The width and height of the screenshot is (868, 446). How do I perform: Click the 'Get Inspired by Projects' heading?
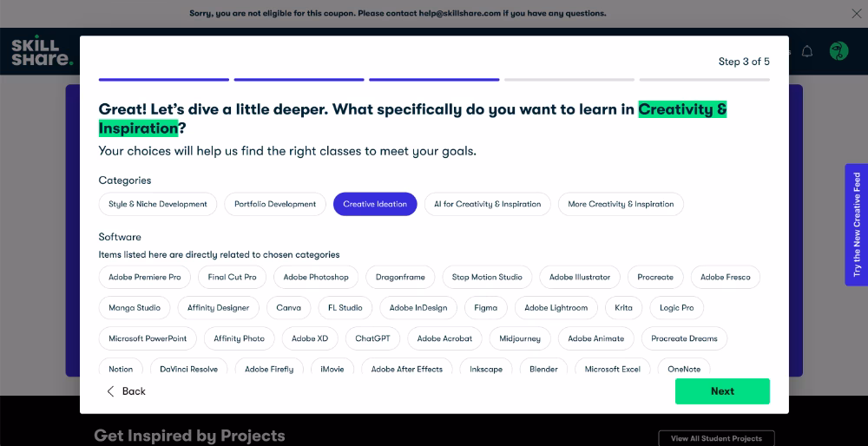tap(189, 436)
